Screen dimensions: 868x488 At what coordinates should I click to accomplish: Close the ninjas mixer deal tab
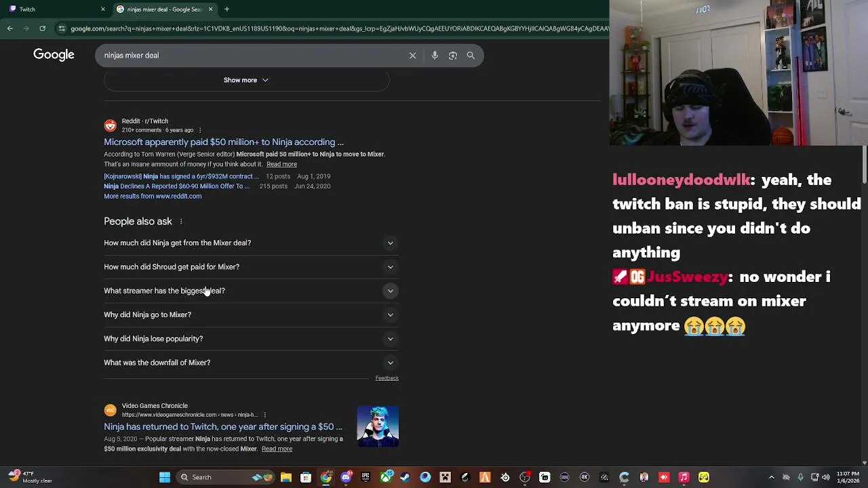pyautogui.click(x=210, y=9)
